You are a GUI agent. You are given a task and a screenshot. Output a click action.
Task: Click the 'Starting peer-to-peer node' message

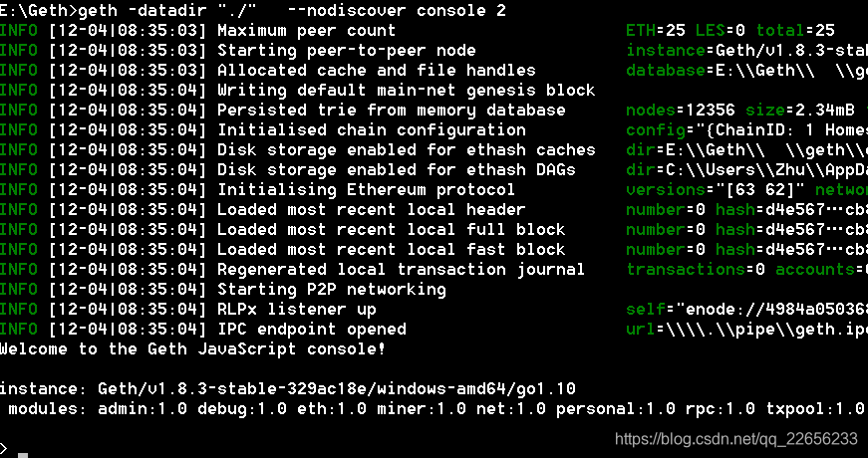347,51
